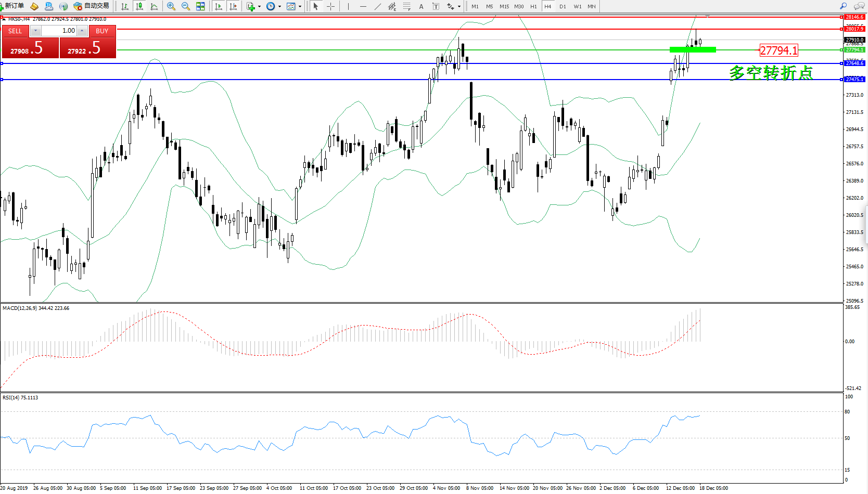Select the trendline drawing tool
868x494 pixels.
(377, 6)
